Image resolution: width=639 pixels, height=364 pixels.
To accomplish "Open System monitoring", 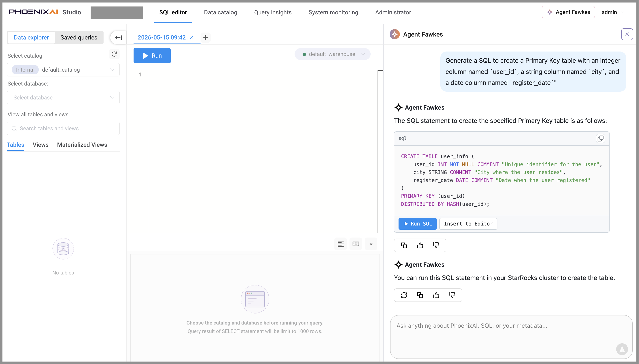I will [333, 12].
